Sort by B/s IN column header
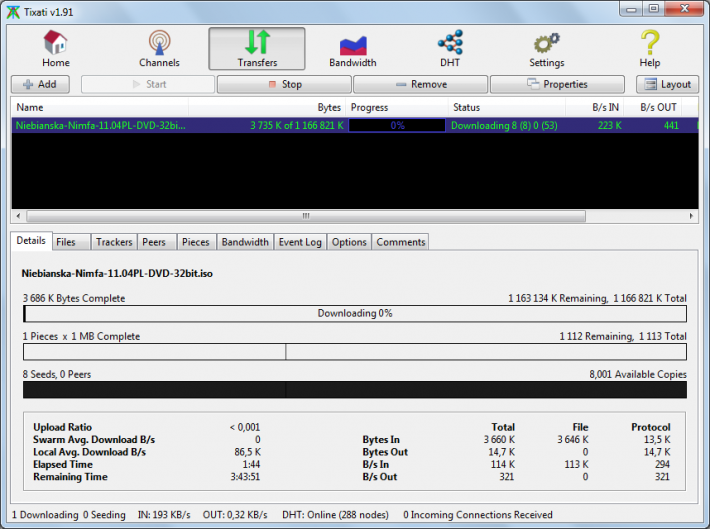This screenshot has width=710, height=529. coord(595,107)
